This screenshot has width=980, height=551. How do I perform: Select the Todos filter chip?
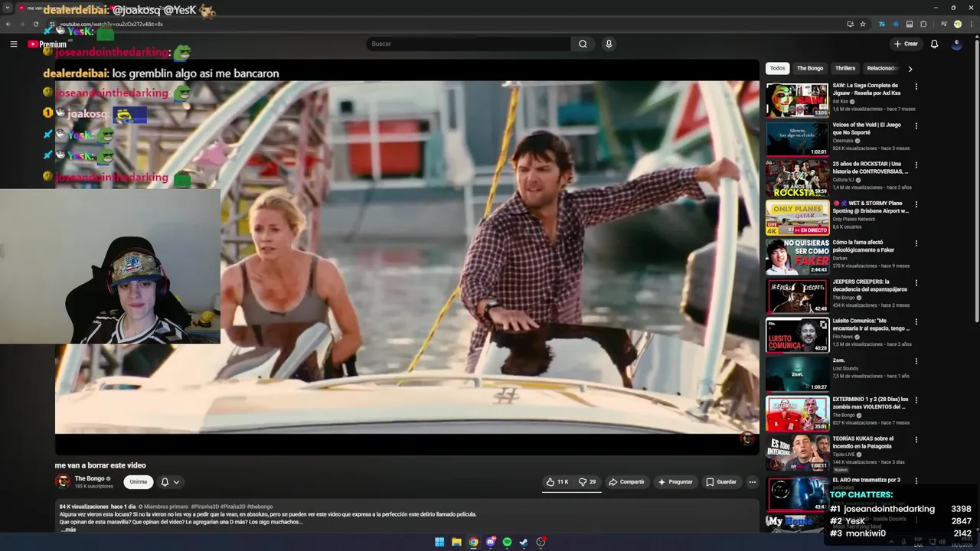pyautogui.click(x=777, y=68)
